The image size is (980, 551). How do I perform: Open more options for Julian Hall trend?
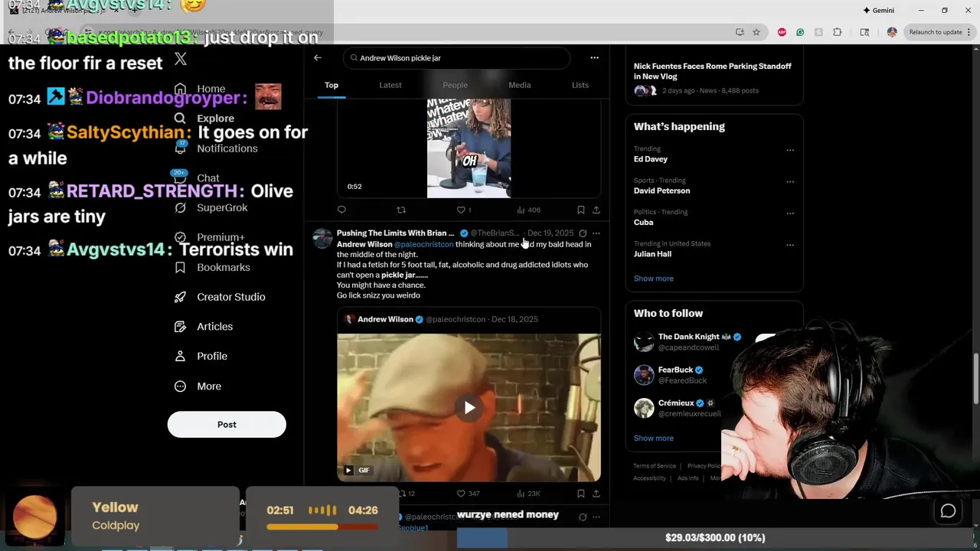click(790, 245)
